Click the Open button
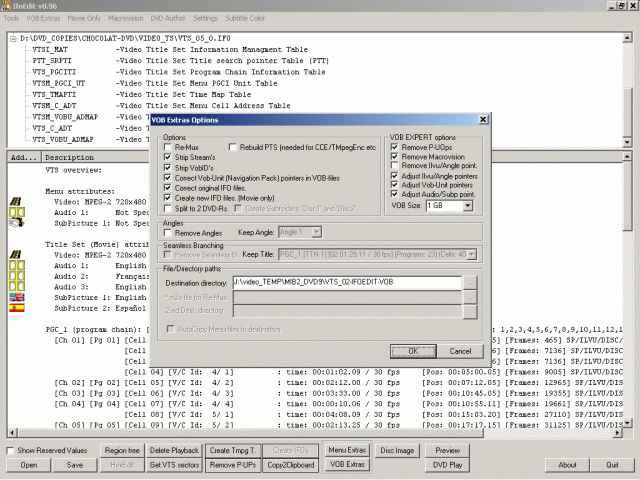 pyautogui.click(x=29, y=465)
